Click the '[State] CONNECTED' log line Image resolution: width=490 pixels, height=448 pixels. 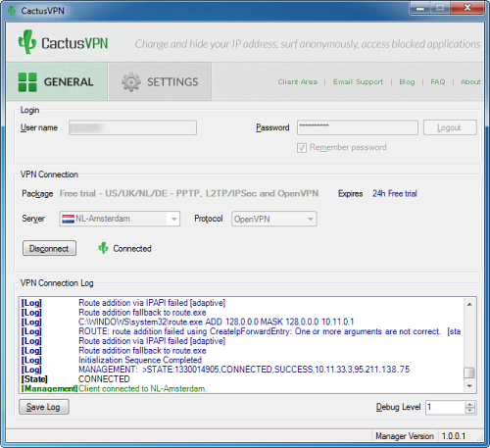coord(75,379)
